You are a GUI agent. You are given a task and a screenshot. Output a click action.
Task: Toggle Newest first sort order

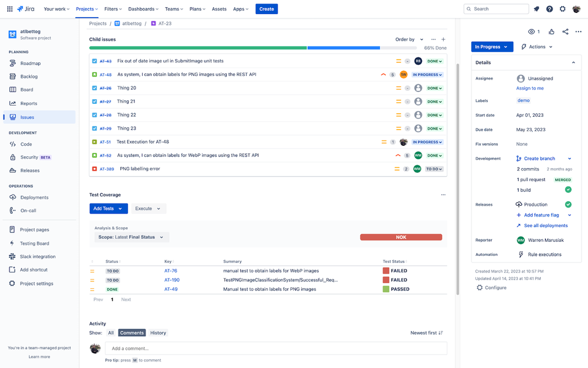(x=427, y=333)
